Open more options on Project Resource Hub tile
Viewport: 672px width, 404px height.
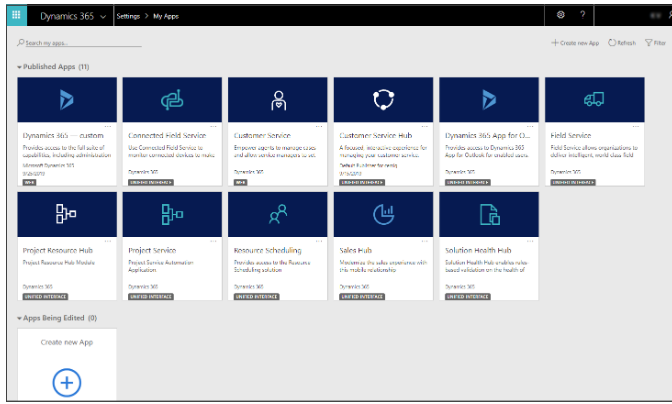pyautogui.click(x=108, y=241)
